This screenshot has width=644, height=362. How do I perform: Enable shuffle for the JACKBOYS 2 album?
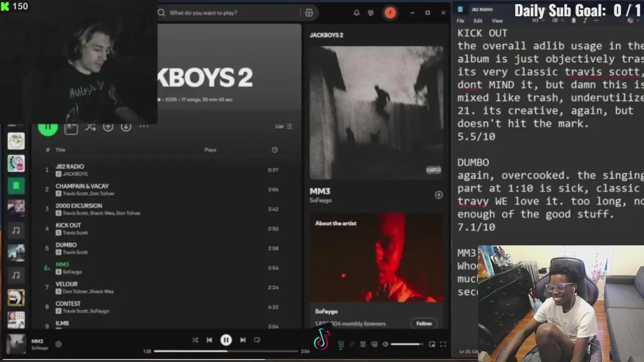click(x=90, y=127)
